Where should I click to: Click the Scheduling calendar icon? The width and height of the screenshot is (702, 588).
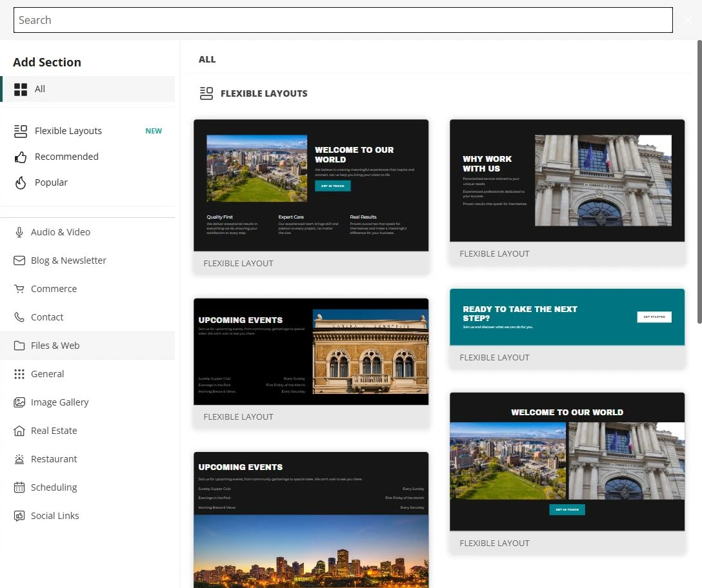point(19,487)
